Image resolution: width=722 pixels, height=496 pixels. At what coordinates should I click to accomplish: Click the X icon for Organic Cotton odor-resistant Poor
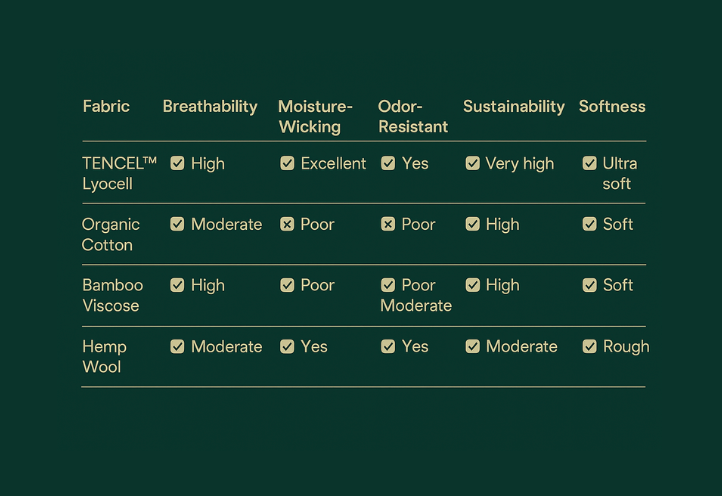[x=388, y=224]
